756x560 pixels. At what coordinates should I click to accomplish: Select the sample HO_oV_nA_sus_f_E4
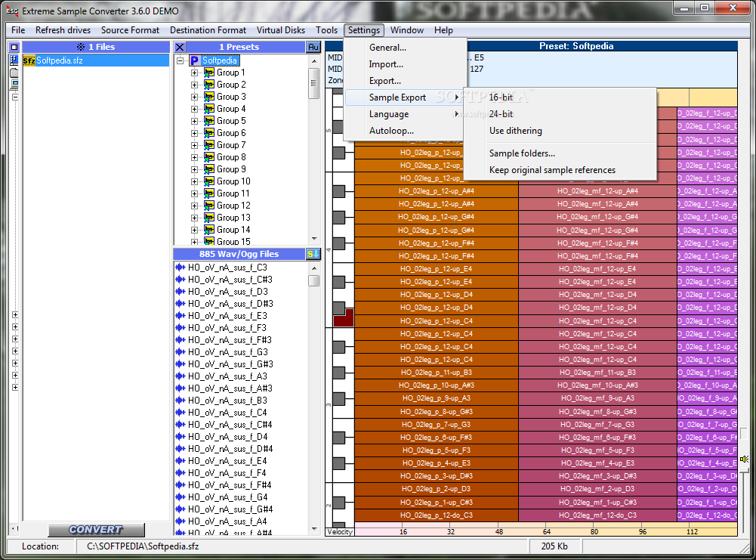[227, 461]
